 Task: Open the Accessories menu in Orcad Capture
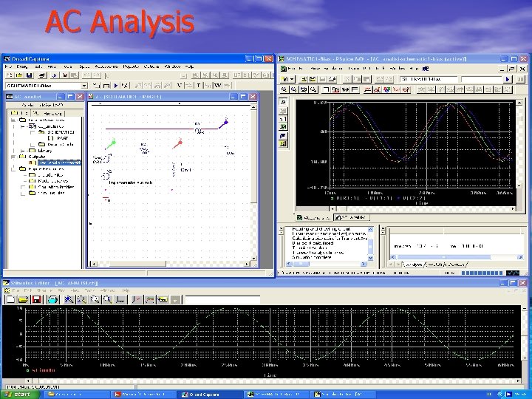pos(106,66)
